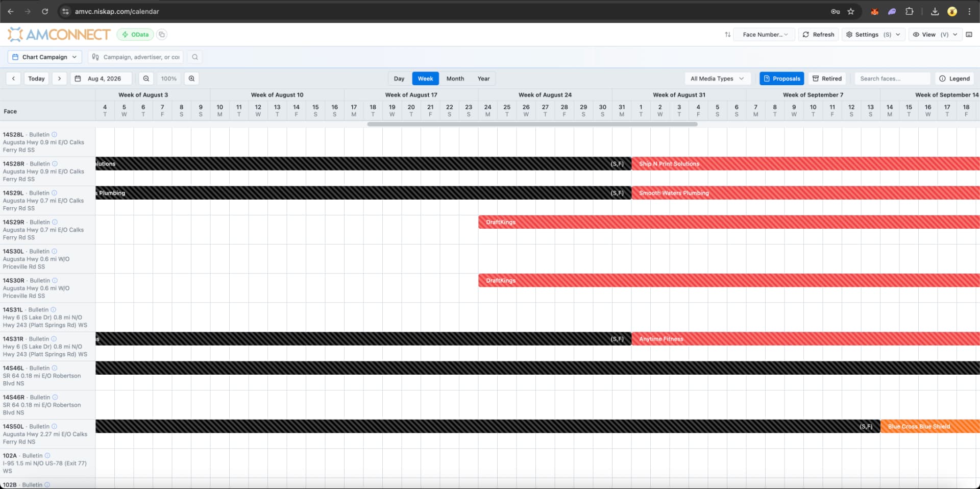Click the AMCONNECT logo
Screen dimensions: 980x489
[59, 34]
